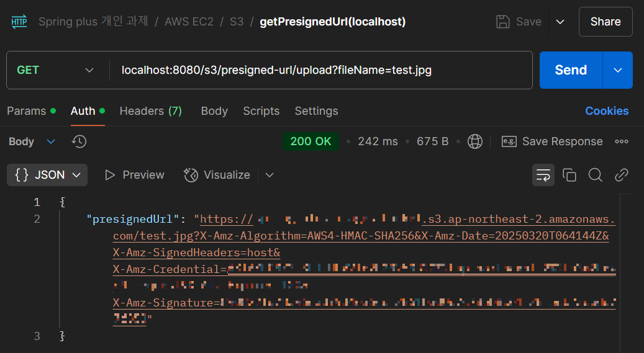Open the response more options ellipsis
Screen dimensions: 644x353
coord(622,141)
